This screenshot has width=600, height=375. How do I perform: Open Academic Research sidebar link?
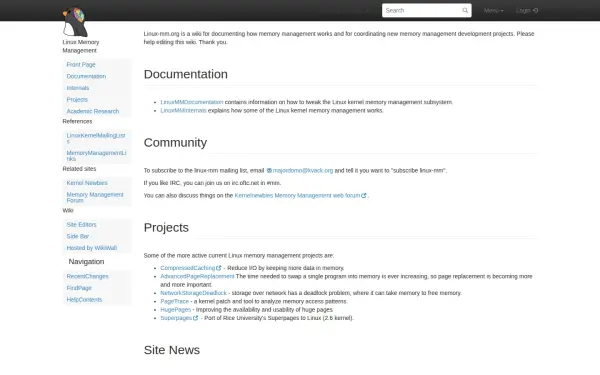93,111
